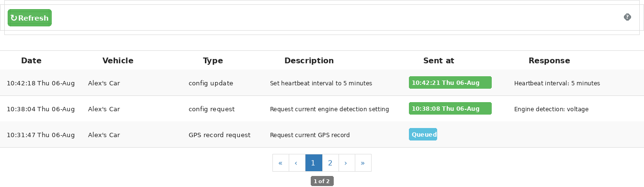Click Engine detection: voltage response
Viewport: 644px width, 187px height.
point(551,109)
